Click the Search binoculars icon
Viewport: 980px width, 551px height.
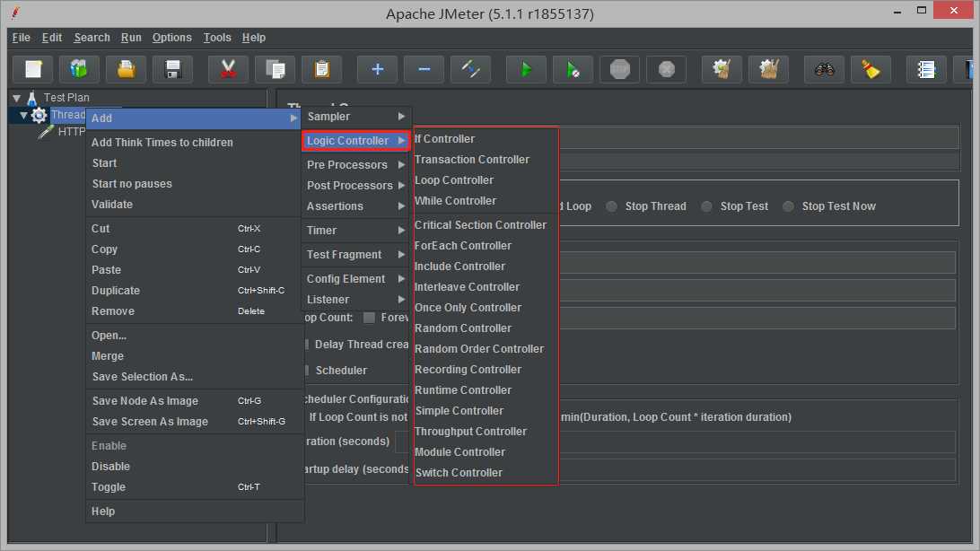coord(824,69)
